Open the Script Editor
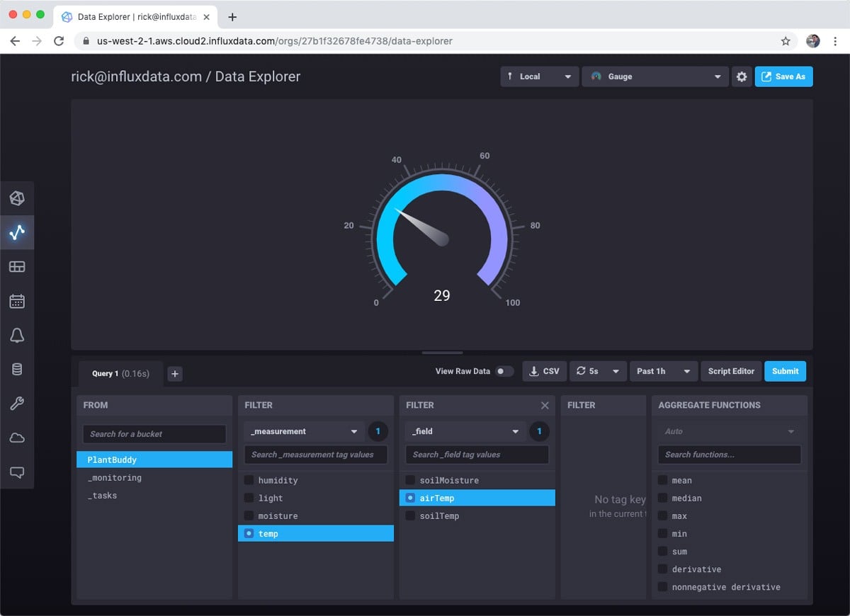The width and height of the screenshot is (850, 616). 731,370
